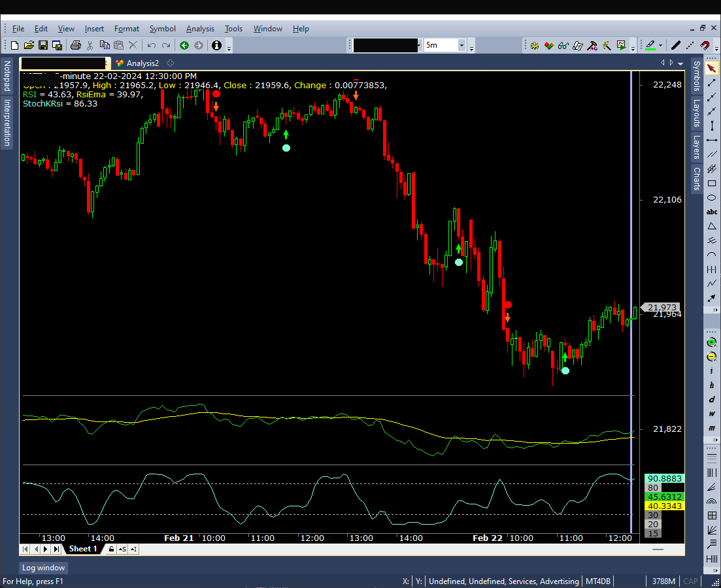The image size is (721, 588).
Task: Open the Charts side panel
Action: pos(697,179)
